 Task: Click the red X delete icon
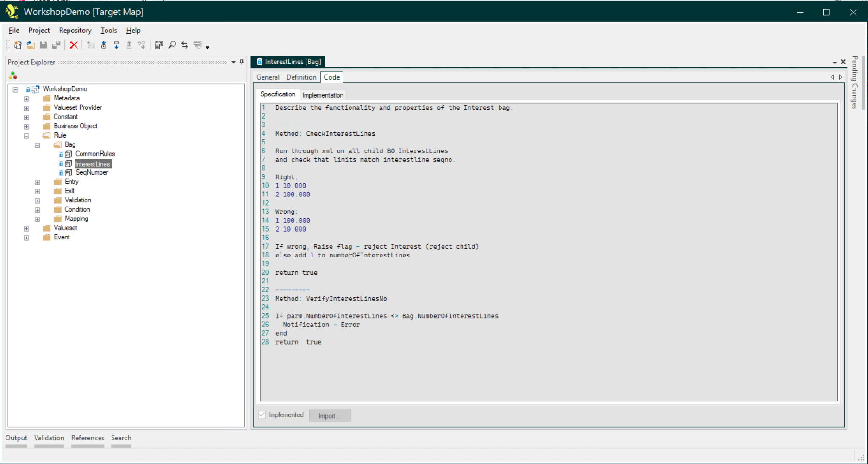tap(74, 45)
